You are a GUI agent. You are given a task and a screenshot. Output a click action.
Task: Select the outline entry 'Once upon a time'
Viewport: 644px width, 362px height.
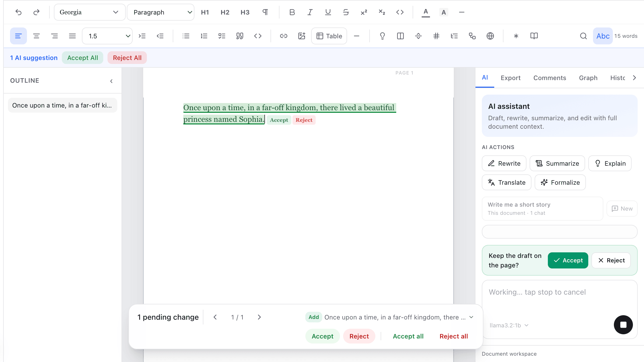coord(63,105)
